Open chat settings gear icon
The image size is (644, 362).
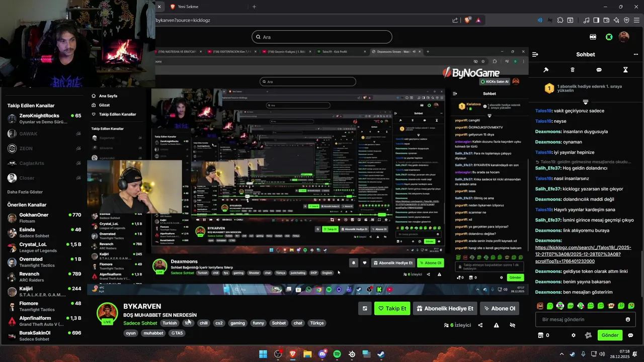point(574,335)
